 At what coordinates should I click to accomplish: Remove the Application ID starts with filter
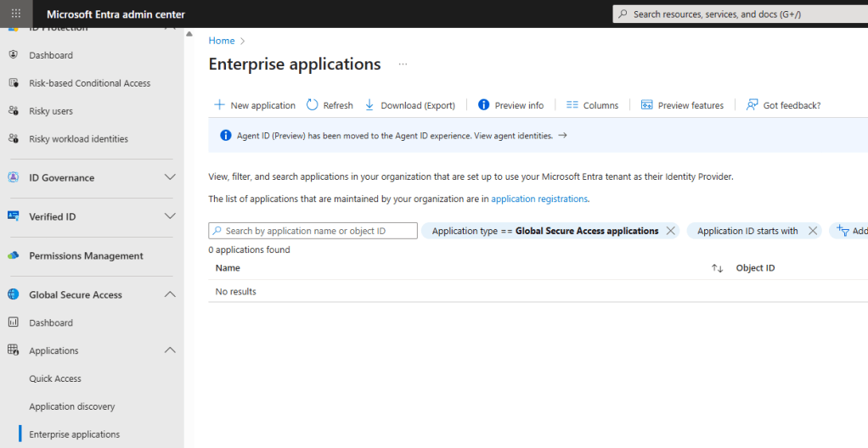[x=812, y=231]
